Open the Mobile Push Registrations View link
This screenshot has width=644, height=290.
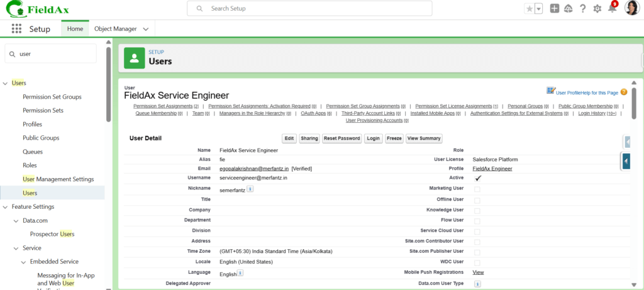point(478,272)
